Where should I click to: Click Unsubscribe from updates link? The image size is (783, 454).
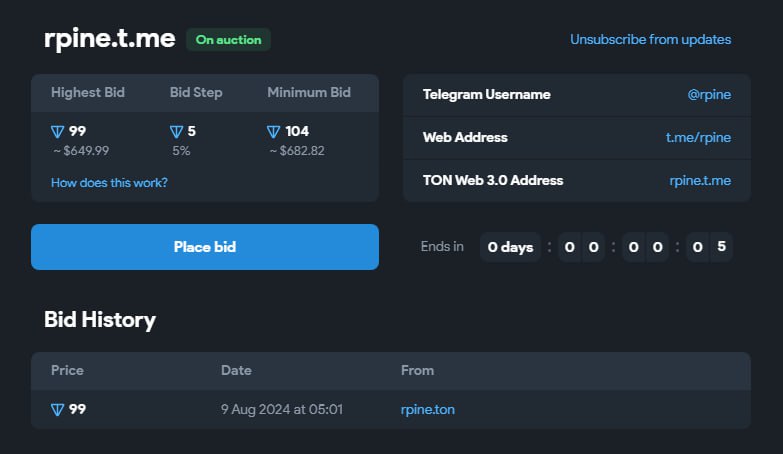coord(650,40)
